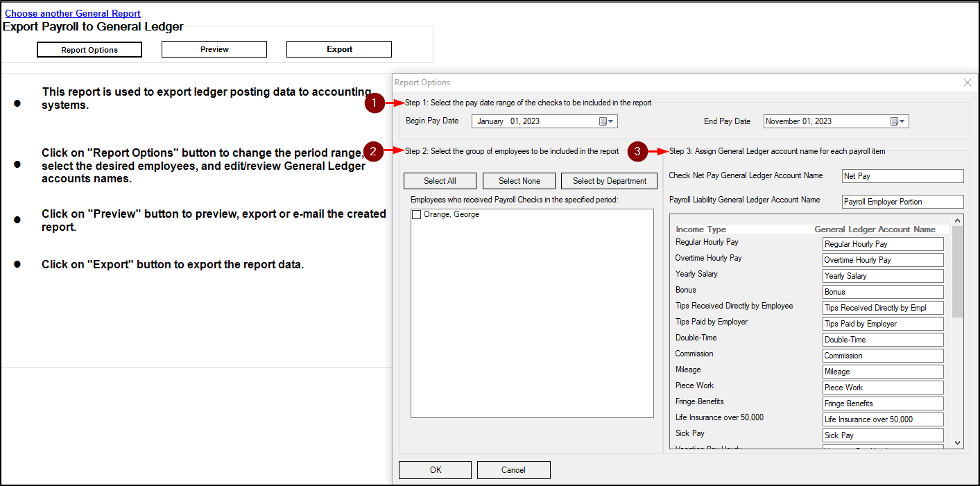Close the Report Options dialog
The height and width of the screenshot is (486, 980).
pos(968,83)
